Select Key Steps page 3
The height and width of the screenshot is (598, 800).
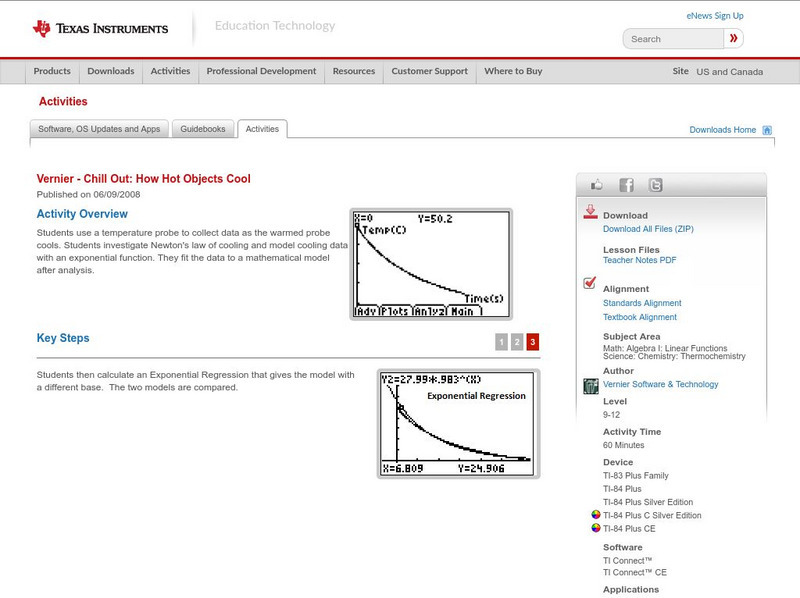coord(533,342)
